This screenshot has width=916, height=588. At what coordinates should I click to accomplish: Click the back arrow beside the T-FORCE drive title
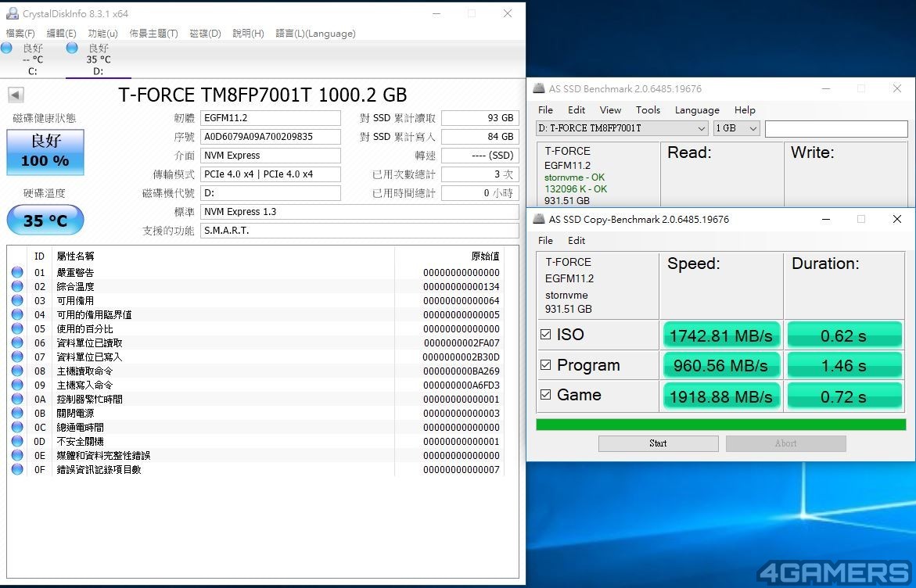click(x=16, y=95)
